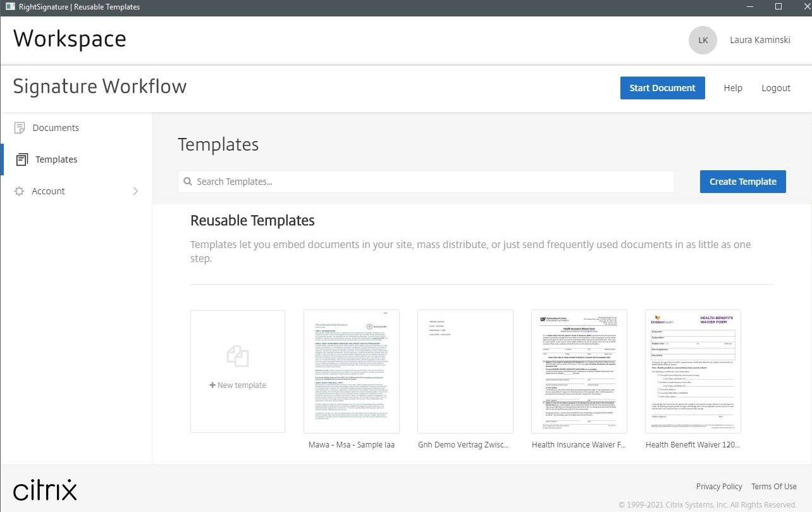Click the New template copy icon
This screenshot has width=812, height=512.
pyautogui.click(x=238, y=356)
